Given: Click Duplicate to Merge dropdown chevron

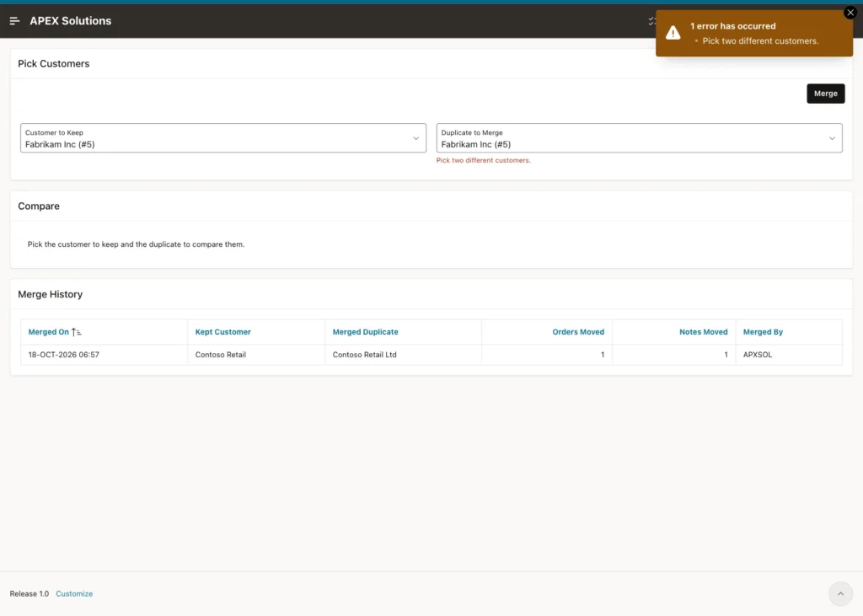Looking at the screenshot, I should coord(832,138).
